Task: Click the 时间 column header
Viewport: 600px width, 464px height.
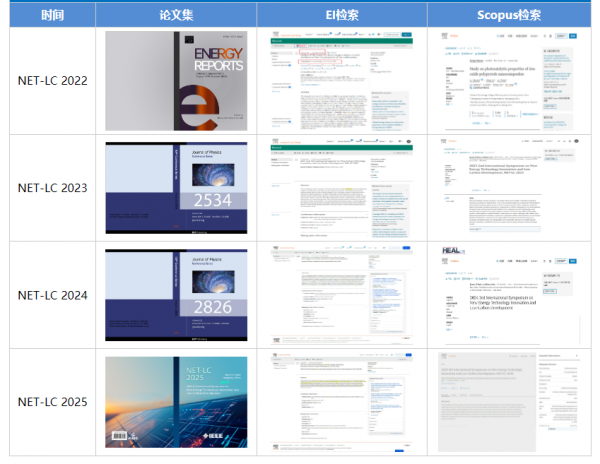Action: coord(52,15)
